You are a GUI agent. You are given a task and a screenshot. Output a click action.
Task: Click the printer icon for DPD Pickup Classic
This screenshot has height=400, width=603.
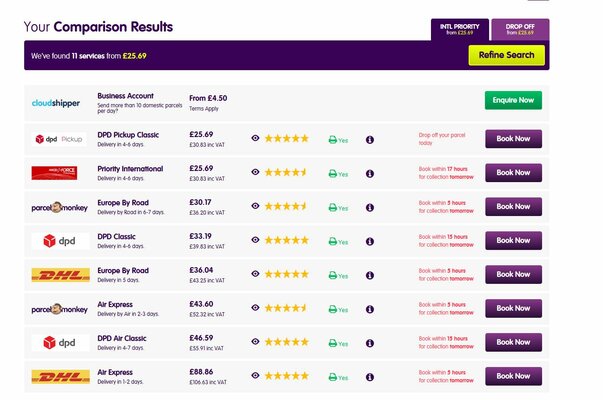pyautogui.click(x=332, y=139)
